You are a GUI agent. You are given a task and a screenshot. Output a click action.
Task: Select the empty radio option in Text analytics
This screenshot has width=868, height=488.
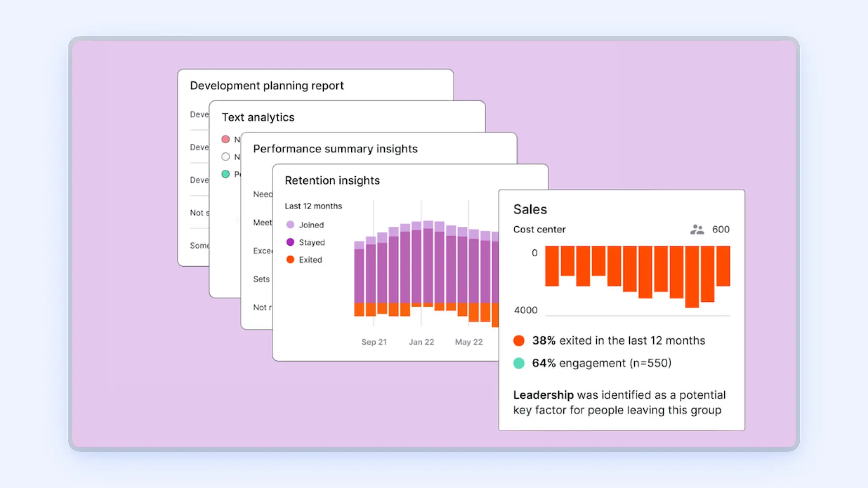226,157
